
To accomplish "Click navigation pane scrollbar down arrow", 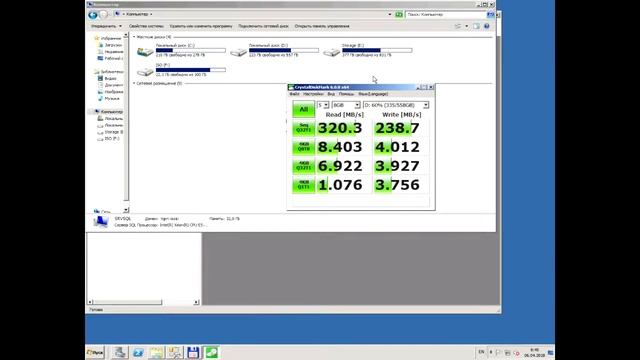I will 126,210.
